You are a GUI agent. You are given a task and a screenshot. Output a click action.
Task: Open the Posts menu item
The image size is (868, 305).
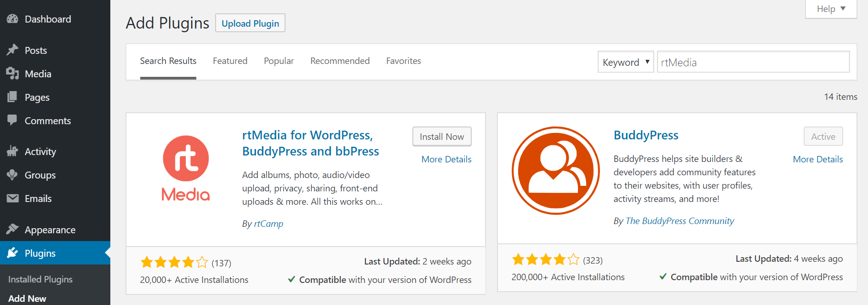(x=55, y=50)
